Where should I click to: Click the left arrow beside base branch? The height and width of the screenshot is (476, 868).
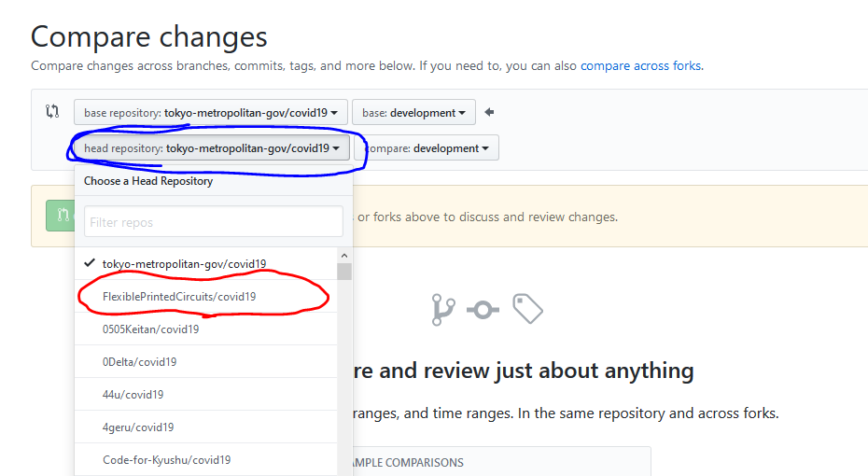tap(489, 113)
